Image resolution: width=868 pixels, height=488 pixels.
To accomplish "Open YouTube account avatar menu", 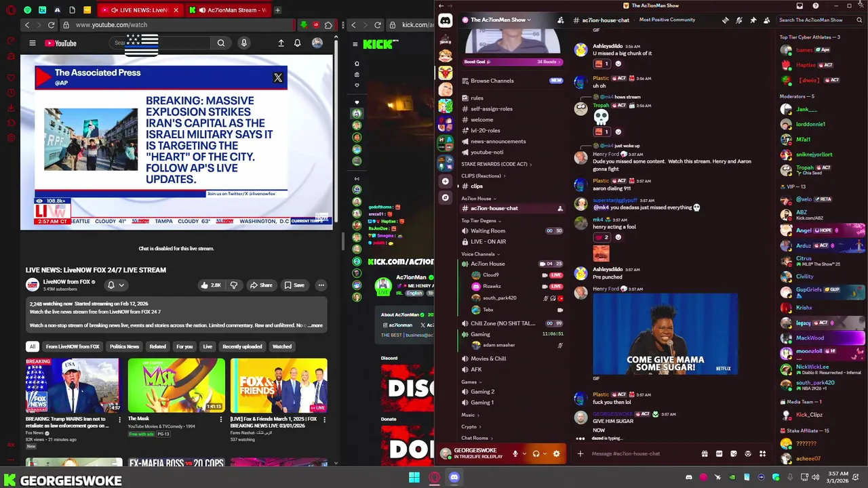I will tap(317, 43).
